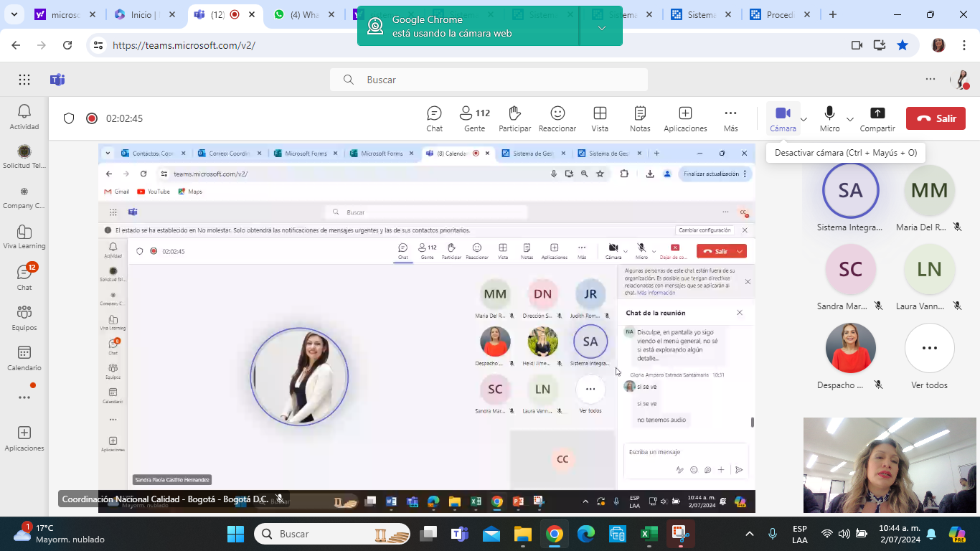Open the Más options menu in meeting toolbar
The image size is (980, 551).
(730, 119)
